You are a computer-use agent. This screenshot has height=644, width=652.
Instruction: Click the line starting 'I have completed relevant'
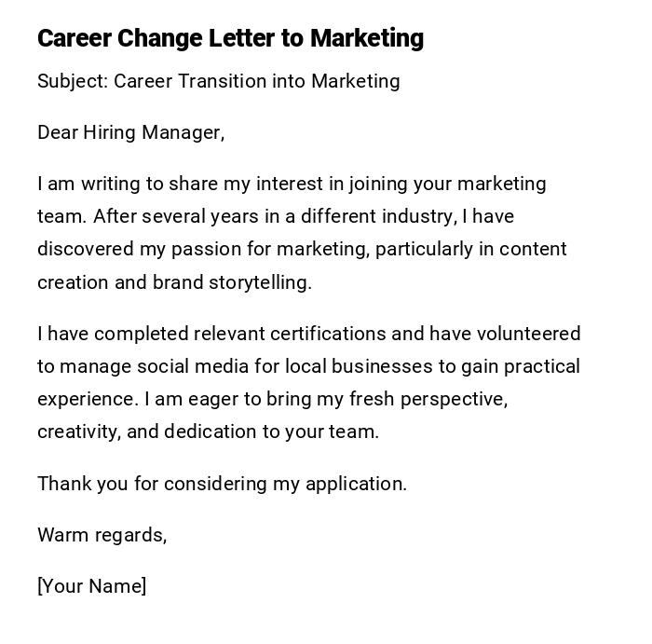click(308, 334)
